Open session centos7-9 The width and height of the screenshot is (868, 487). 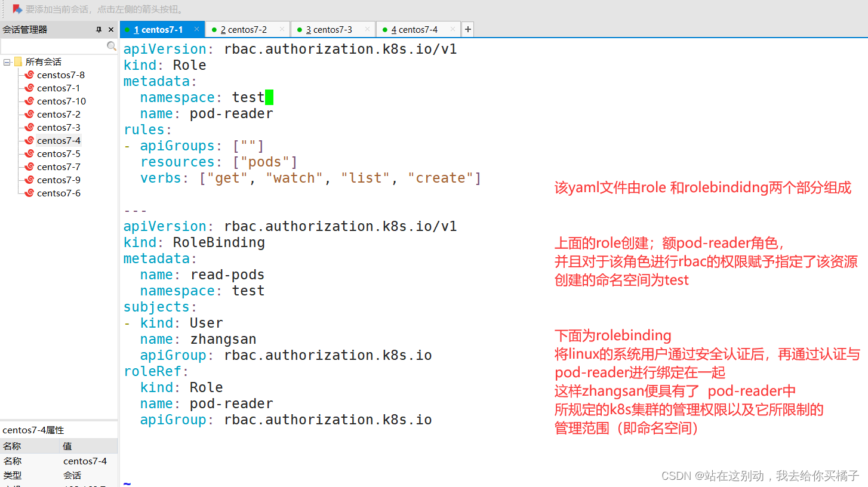(x=59, y=180)
